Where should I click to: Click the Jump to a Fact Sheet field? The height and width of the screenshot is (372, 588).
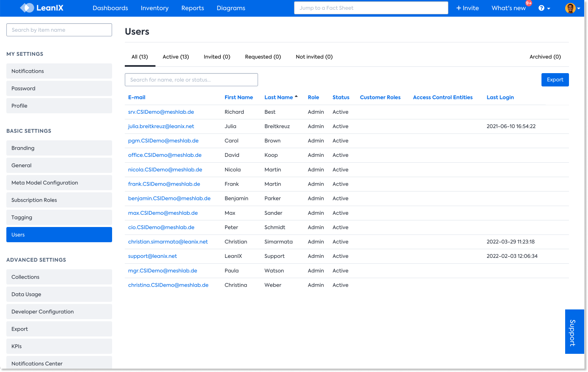click(371, 8)
